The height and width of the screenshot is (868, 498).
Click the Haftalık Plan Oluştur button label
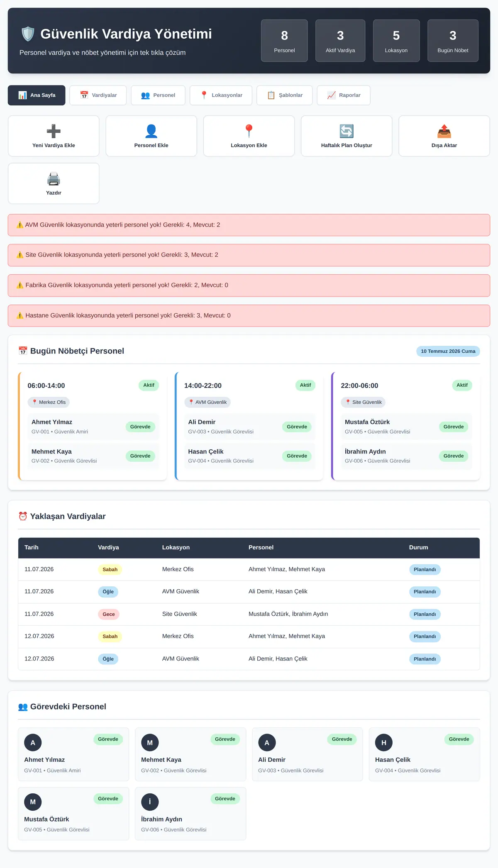(x=347, y=145)
